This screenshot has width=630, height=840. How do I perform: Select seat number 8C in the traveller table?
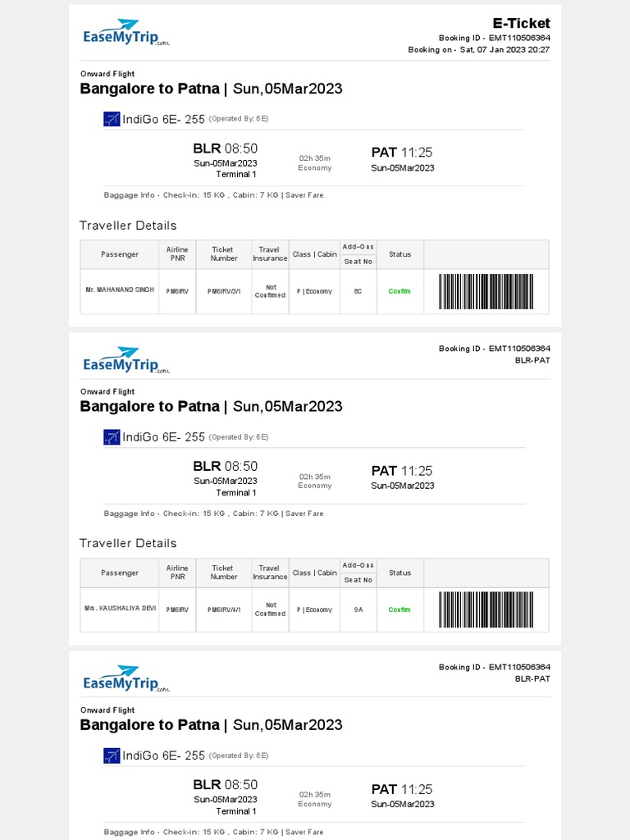pyautogui.click(x=358, y=291)
